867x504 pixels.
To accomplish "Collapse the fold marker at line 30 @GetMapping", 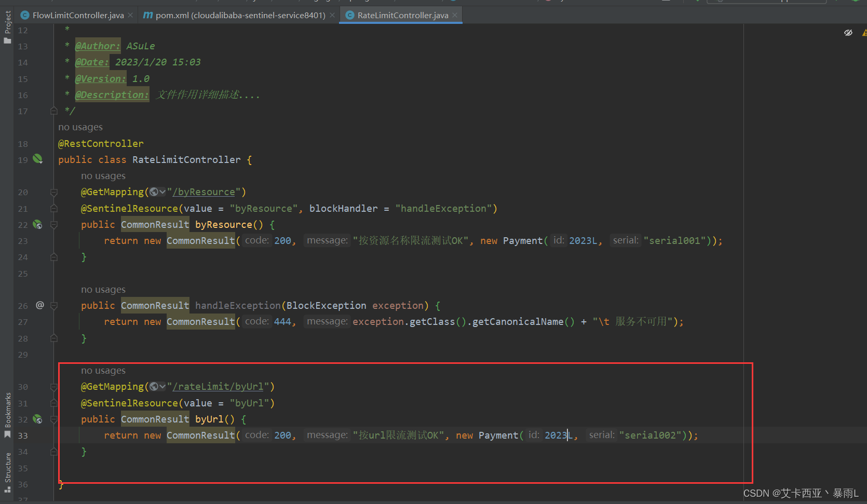I will point(54,387).
